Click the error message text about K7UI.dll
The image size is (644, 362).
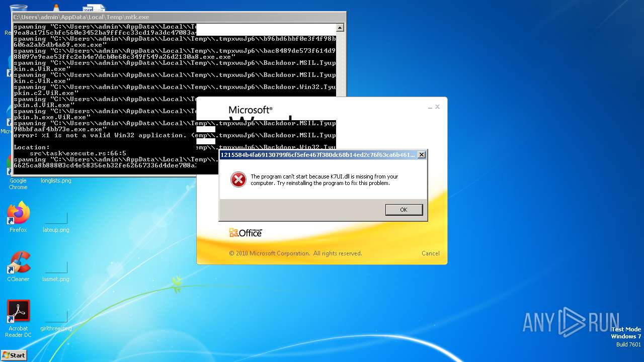point(324,180)
